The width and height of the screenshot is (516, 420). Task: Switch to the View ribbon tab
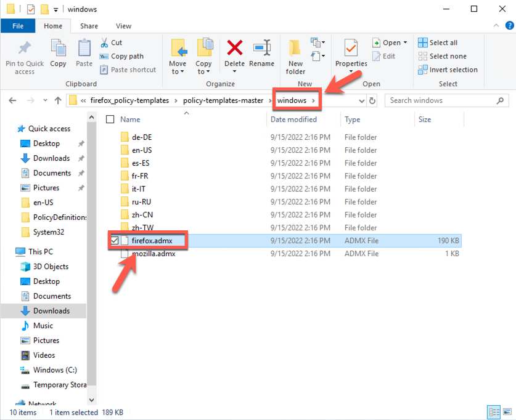click(123, 26)
